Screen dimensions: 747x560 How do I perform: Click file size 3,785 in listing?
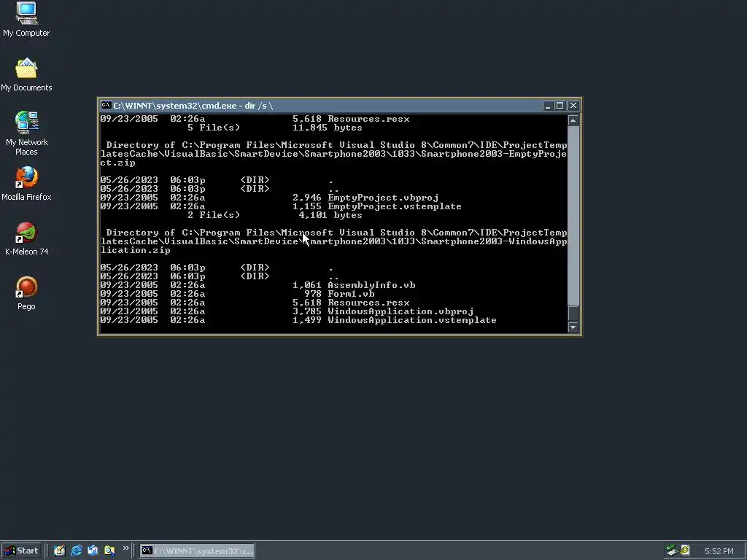click(x=307, y=311)
